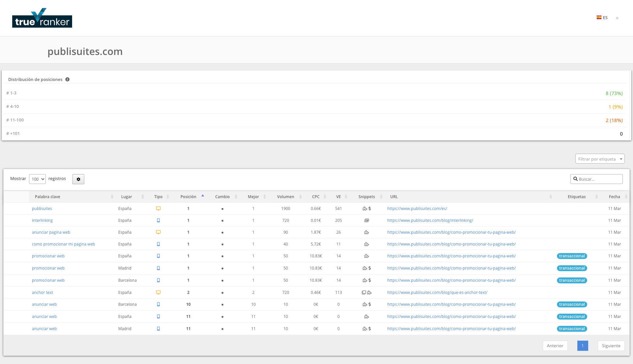Click the mobile type icon for interlinking row
This screenshot has height=364, width=633.
[x=158, y=221]
